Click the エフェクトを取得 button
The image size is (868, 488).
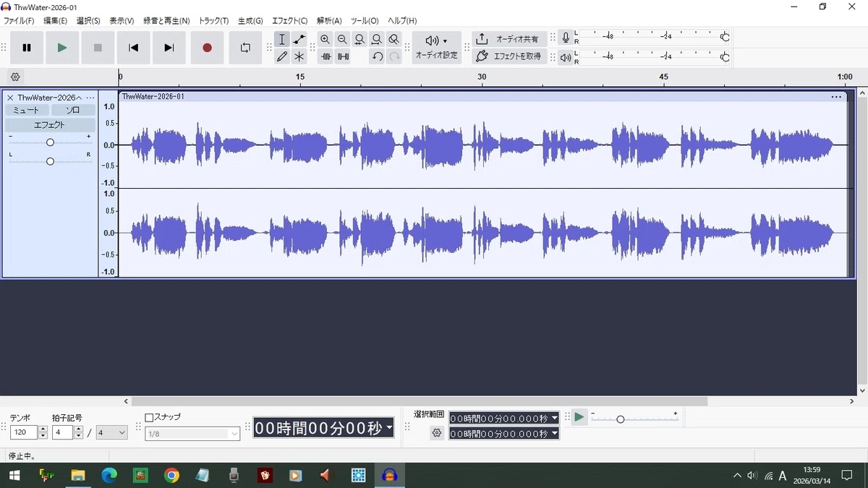point(509,56)
